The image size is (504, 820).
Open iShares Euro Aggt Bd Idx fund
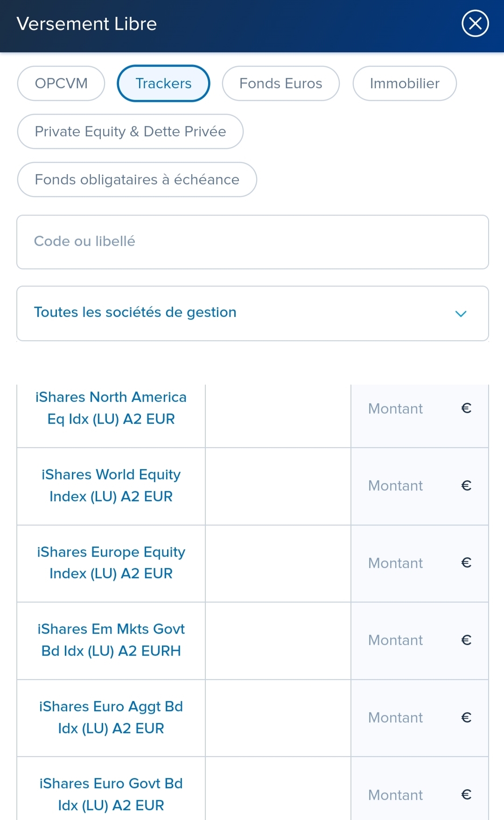[x=111, y=717]
